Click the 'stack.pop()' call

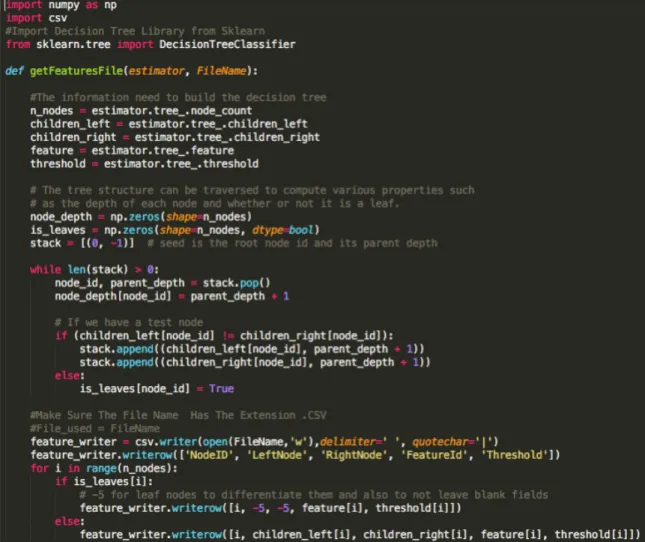237,283
